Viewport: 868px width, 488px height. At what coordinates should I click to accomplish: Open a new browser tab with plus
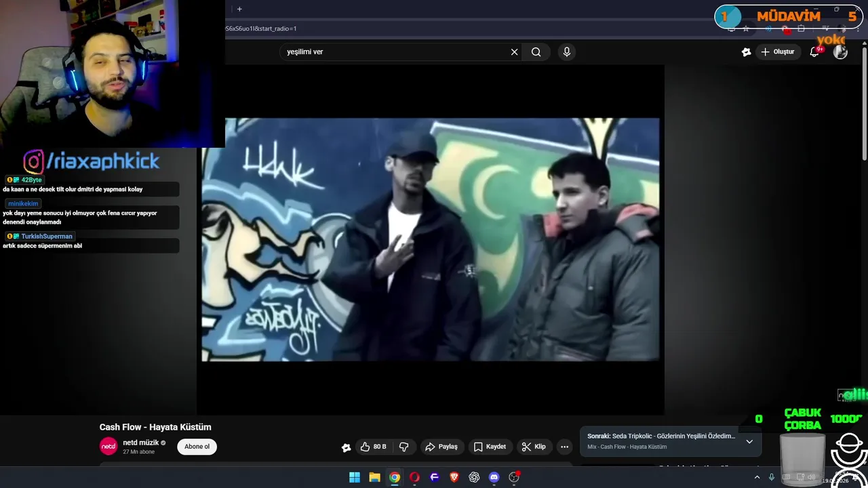tap(239, 9)
